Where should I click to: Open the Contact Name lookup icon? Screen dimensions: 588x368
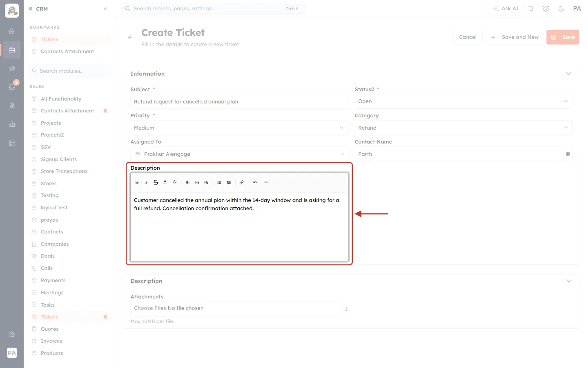(x=568, y=154)
